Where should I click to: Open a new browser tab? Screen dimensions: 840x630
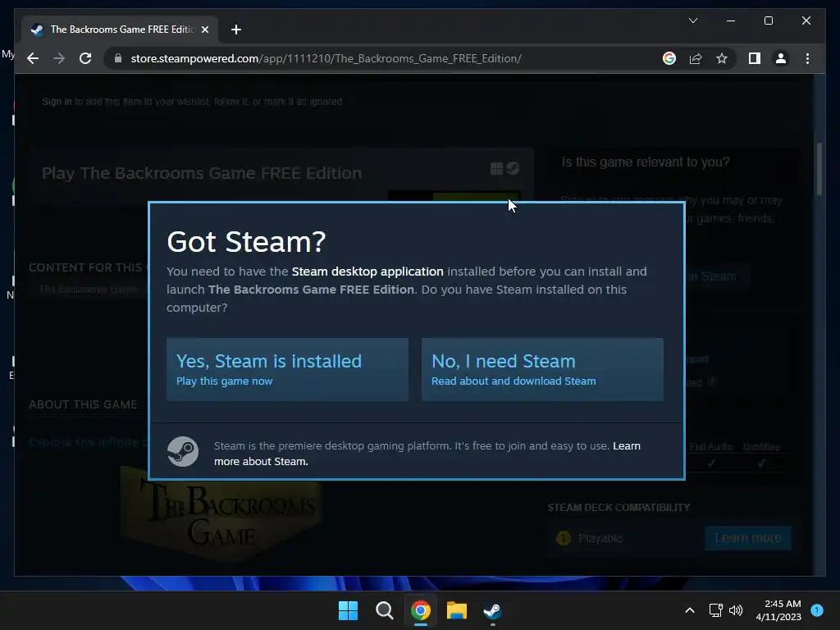pyautogui.click(x=236, y=30)
